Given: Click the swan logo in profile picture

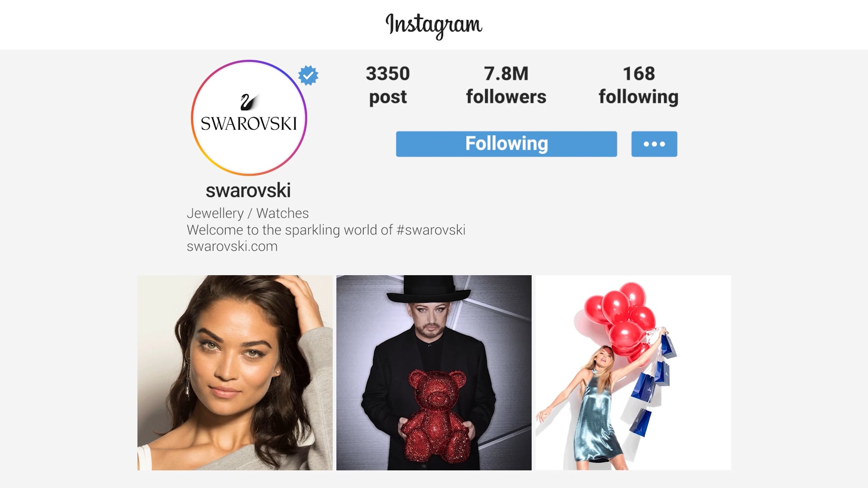Looking at the screenshot, I should click(x=249, y=102).
